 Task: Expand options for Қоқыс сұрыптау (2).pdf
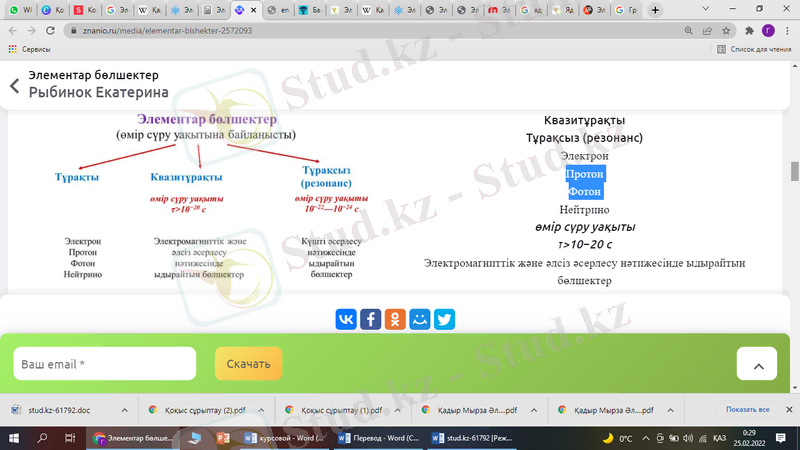(x=261, y=410)
